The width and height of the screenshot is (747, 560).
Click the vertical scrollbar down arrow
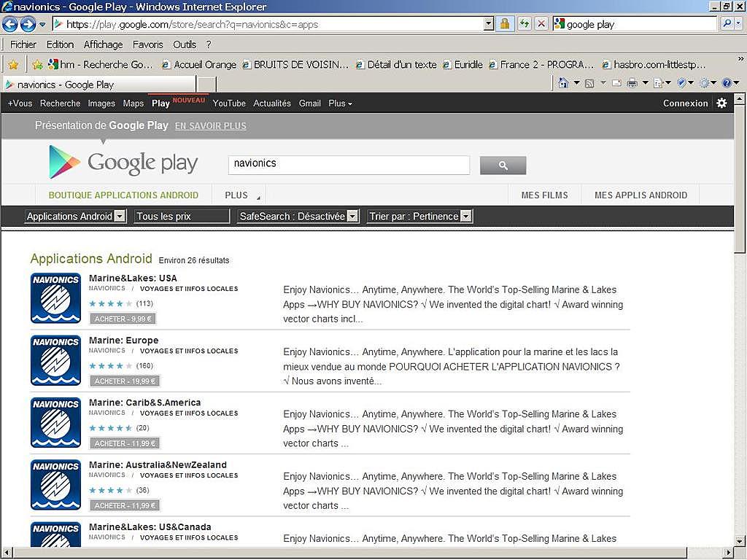[740, 541]
